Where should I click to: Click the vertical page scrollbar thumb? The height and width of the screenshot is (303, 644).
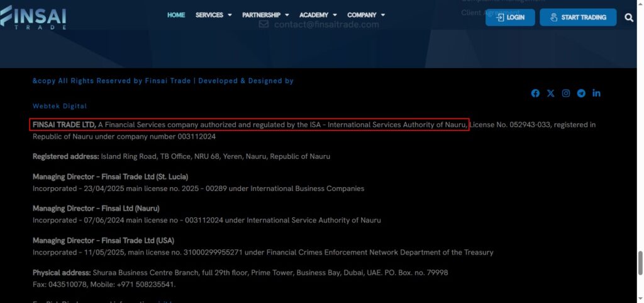640,261
